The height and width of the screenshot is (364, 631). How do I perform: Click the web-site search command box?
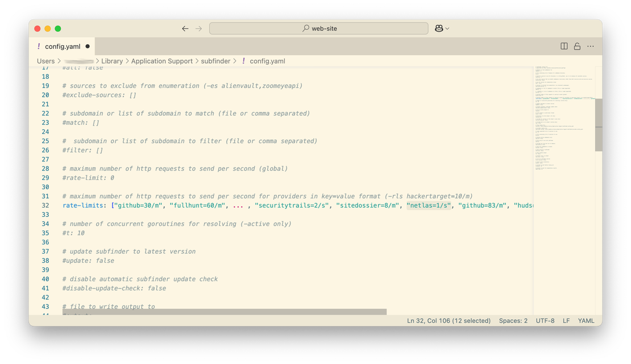click(318, 28)
